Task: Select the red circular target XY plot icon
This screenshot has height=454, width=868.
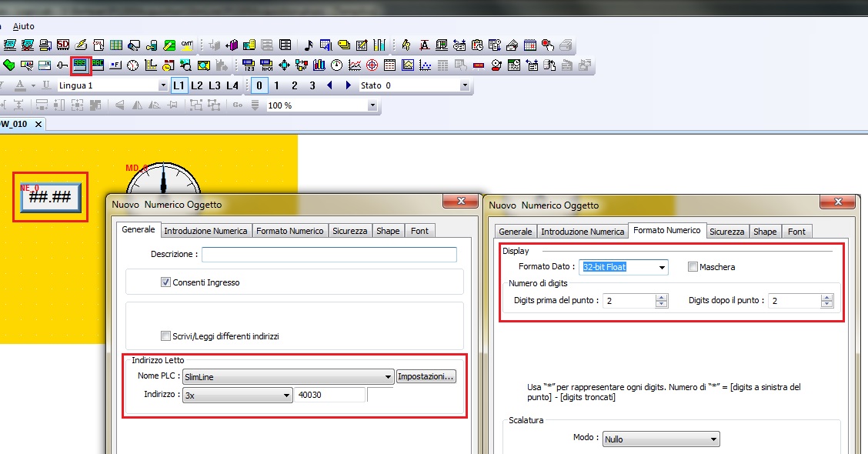Action: (x=372, y=65)
